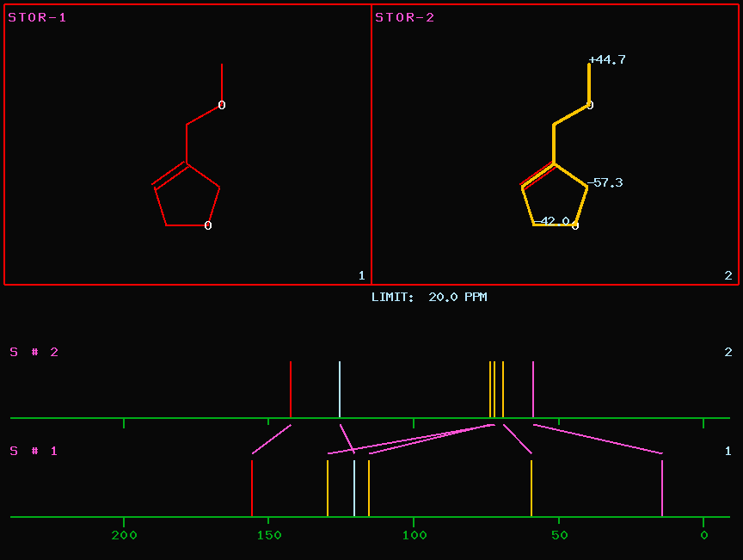This screenshot has height=560, width=743.
Task: Click the red peak in spectrum S # 2
Action: click(291, 389)
